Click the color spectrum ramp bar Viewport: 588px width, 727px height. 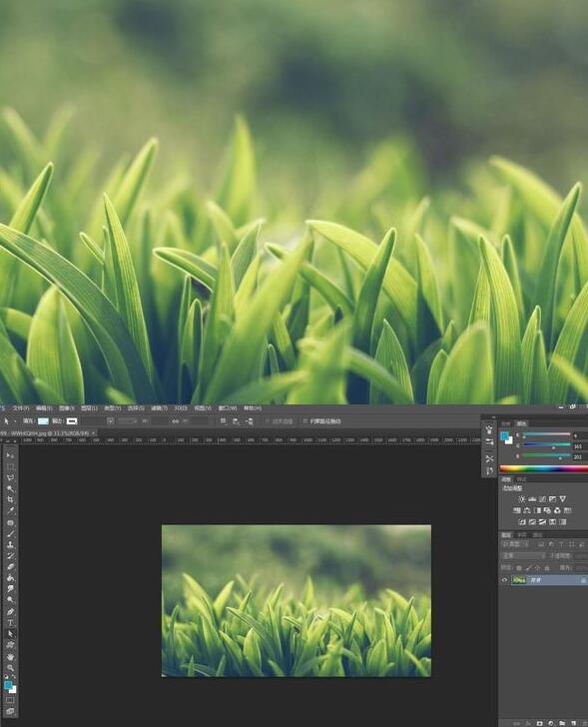(x=543, y=468)
